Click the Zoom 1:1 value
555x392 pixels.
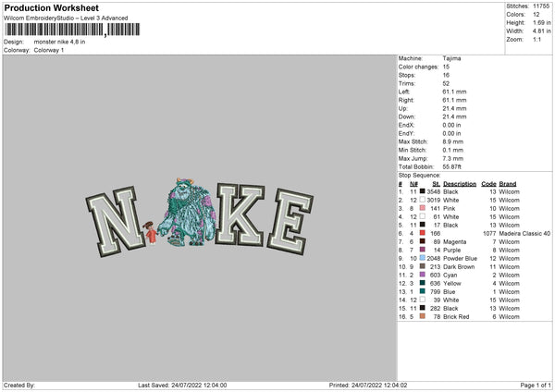point(536,39)
